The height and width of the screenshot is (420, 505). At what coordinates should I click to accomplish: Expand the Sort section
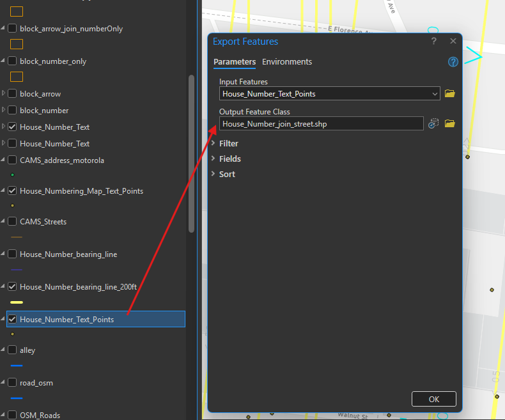point(213,174)
